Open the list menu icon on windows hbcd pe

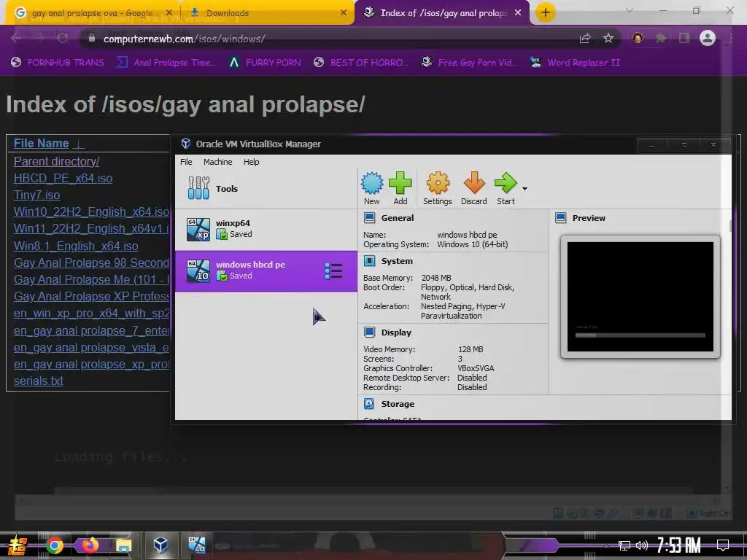[x=333, y=271]
